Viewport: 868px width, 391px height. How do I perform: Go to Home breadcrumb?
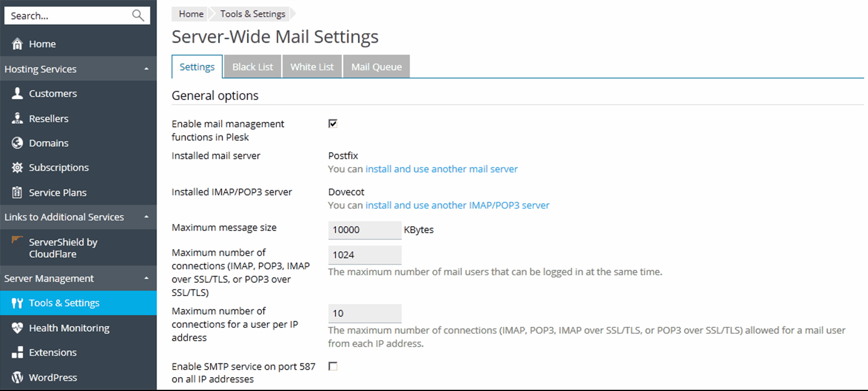pos(191,14)
